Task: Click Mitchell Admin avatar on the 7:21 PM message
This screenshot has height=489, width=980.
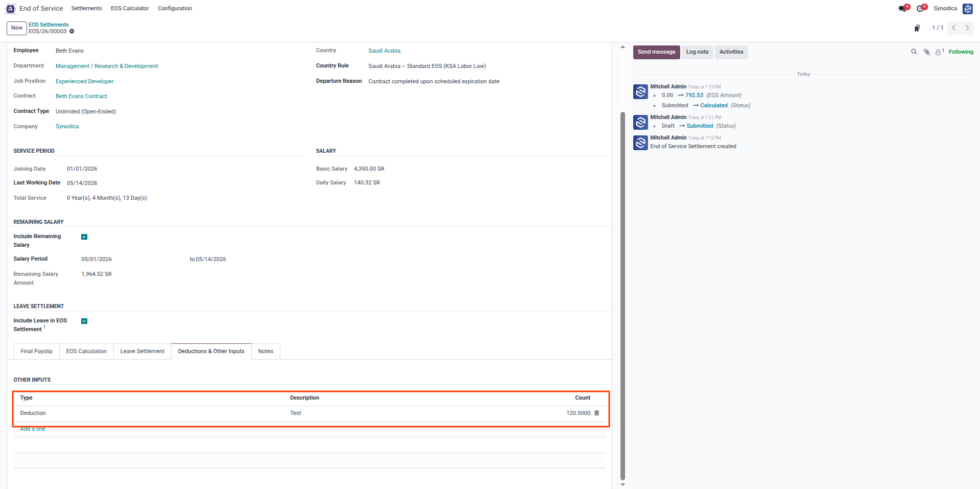Action: tap(640, 122)
